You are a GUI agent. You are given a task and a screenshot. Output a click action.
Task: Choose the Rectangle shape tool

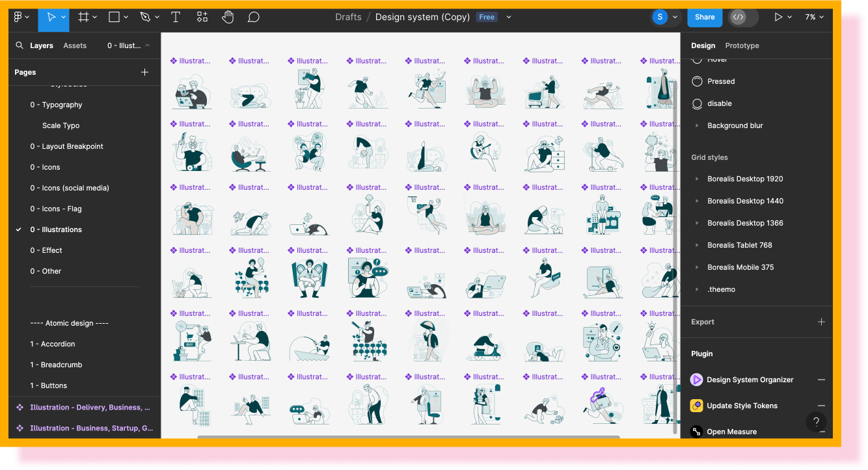point(114,18)
